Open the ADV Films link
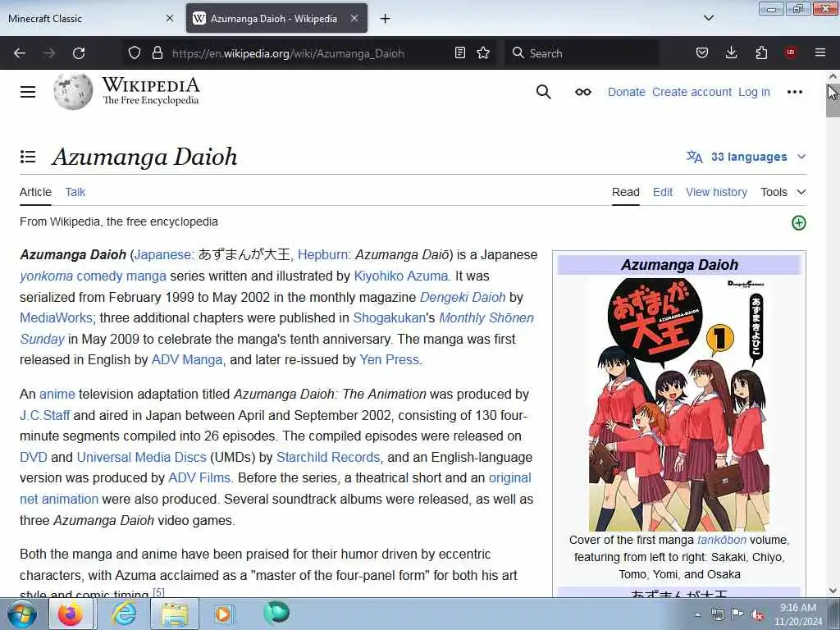The height and width of the screenshot is (630, 840). click(199, 478)
